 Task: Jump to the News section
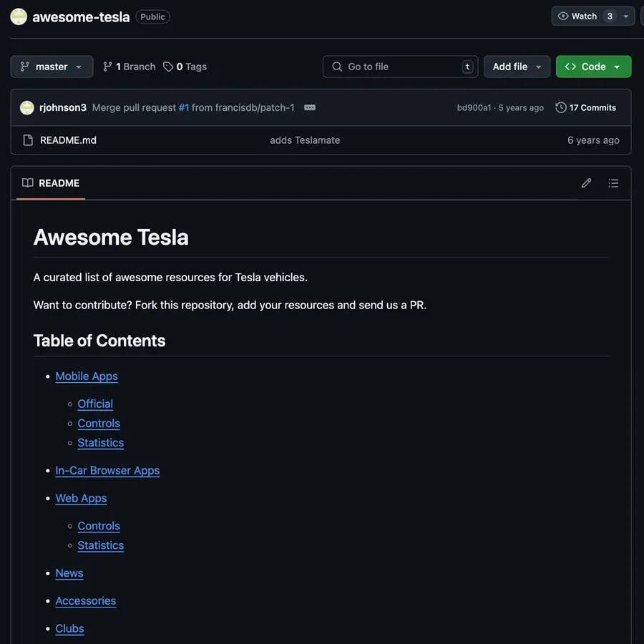pyautogui.click(x=69, y=573)
